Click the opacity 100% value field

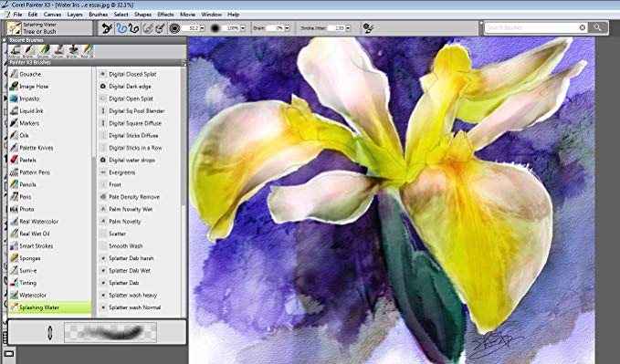231,28
